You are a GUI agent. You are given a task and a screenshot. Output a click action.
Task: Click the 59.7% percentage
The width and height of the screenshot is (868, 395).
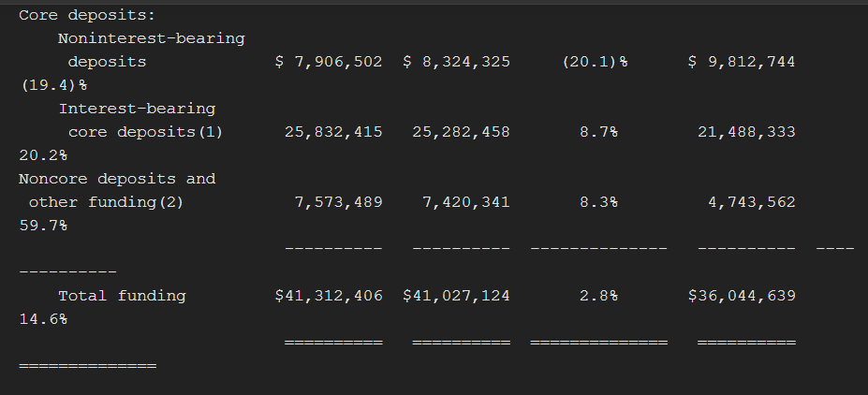(x=43, y=225)
